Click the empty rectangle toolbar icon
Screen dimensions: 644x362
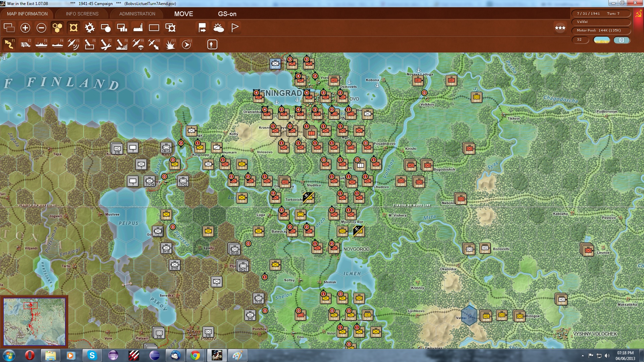click(154, 27)
